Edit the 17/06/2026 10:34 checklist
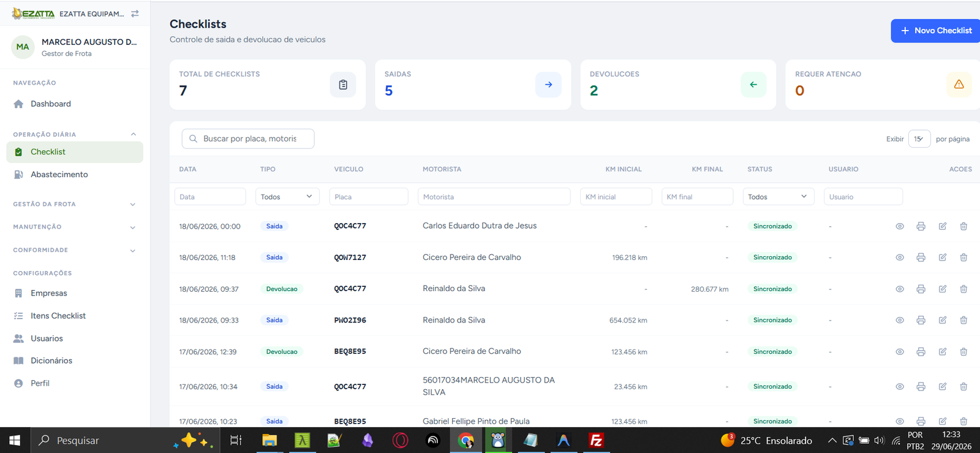980x453 pixels. pos(943,387)
